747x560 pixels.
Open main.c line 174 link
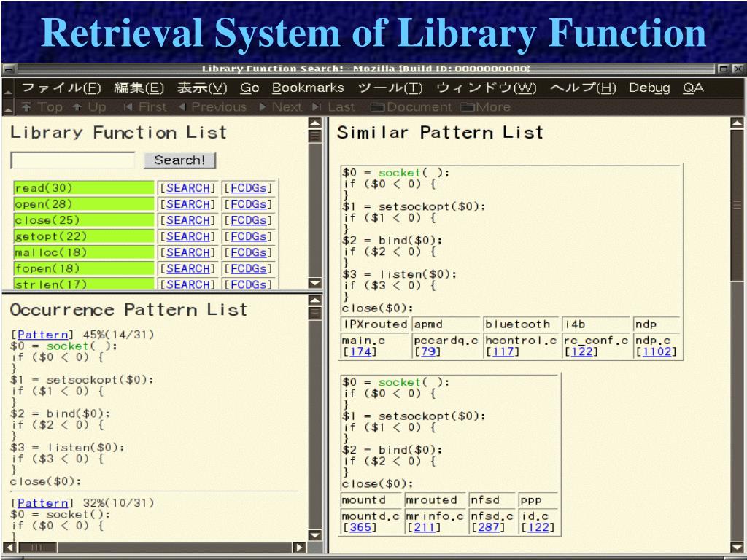pos(360,352)
